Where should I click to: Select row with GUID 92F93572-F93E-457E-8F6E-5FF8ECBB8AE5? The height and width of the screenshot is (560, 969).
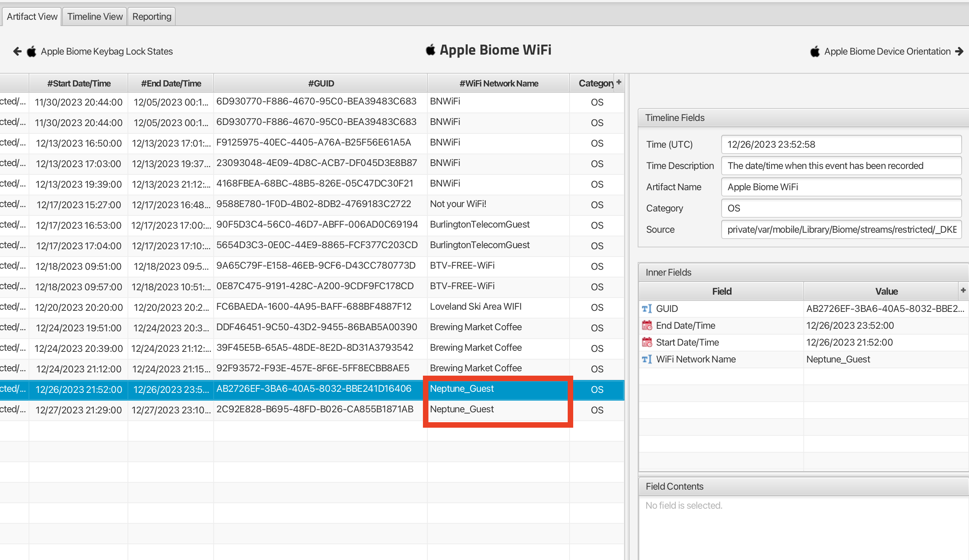pos(312,368)
